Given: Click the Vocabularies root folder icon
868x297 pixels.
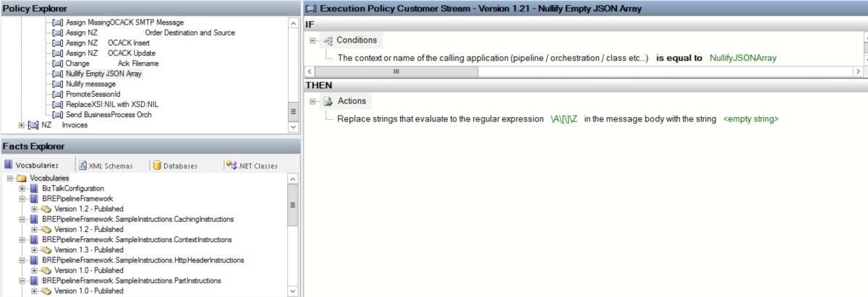Looking at the screenshot, I should tap(22, 178).
